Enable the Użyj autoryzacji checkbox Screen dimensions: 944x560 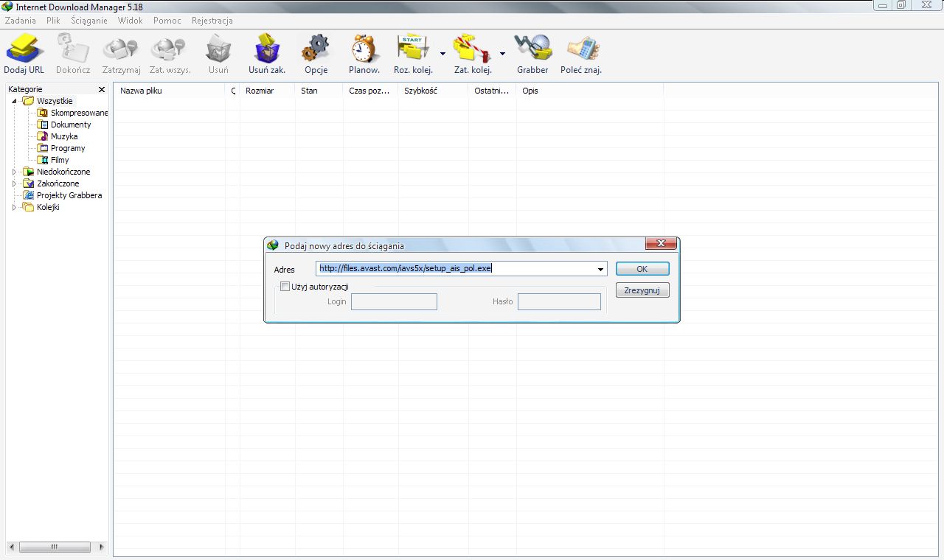point(285,287)
